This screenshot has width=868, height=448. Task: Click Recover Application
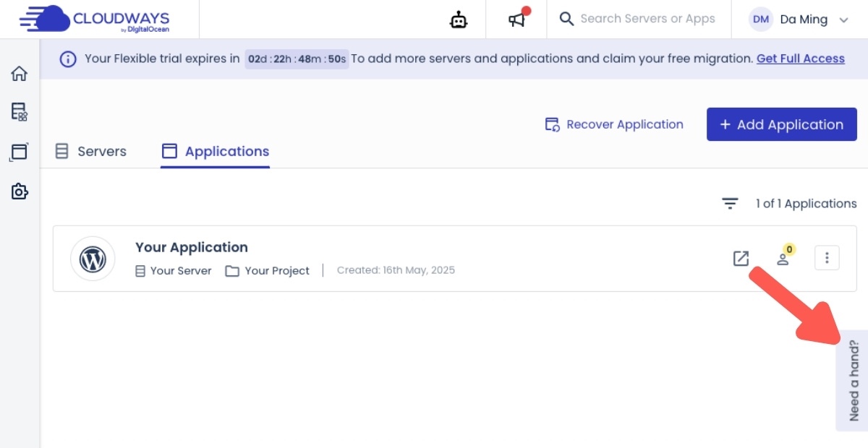[614, 124]
